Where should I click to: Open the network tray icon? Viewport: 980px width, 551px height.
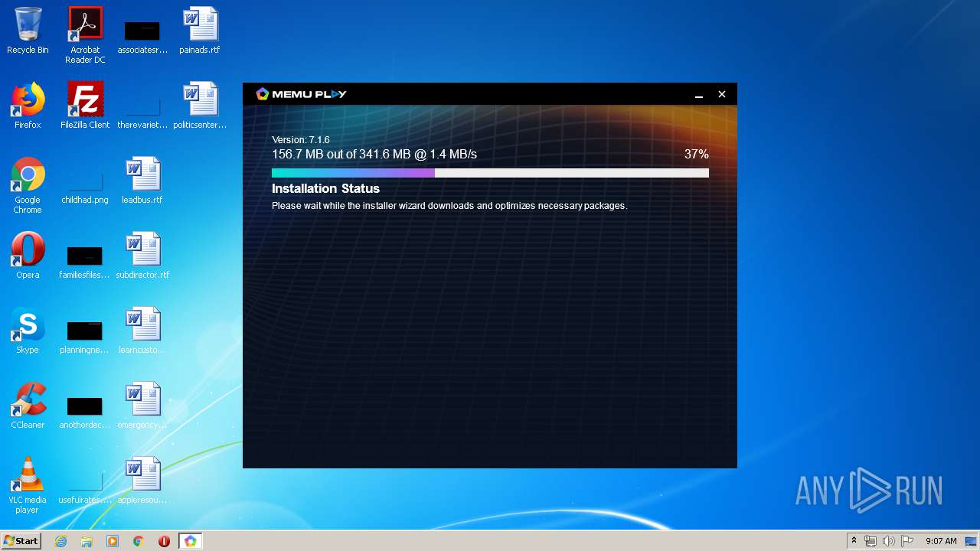871,541
